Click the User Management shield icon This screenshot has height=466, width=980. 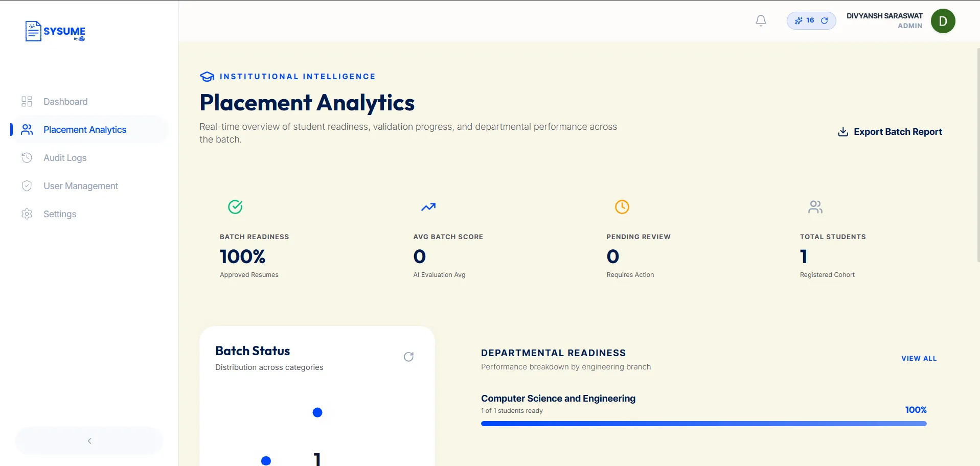click(x=27, y=185)
